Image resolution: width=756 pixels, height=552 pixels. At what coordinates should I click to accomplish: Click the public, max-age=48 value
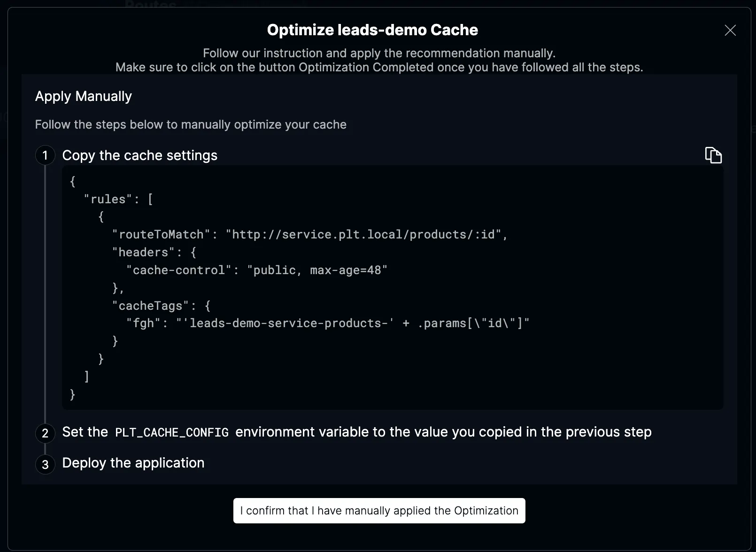click(317, 270)
